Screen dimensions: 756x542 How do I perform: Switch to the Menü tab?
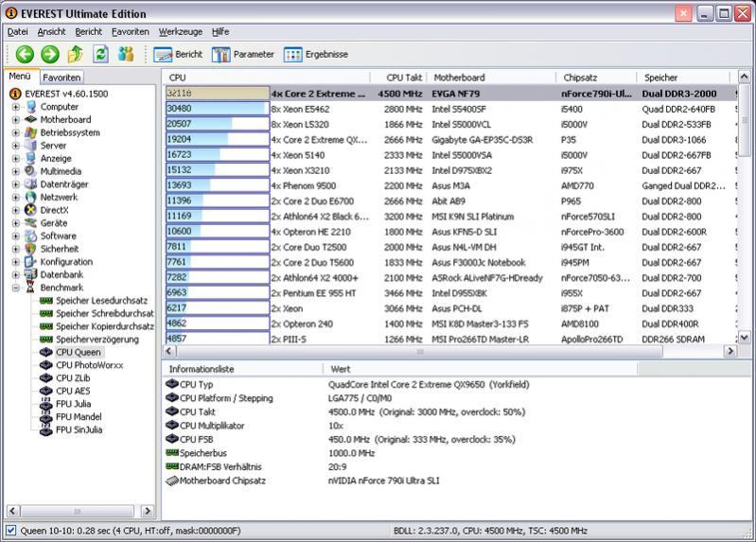coord(20,77)
